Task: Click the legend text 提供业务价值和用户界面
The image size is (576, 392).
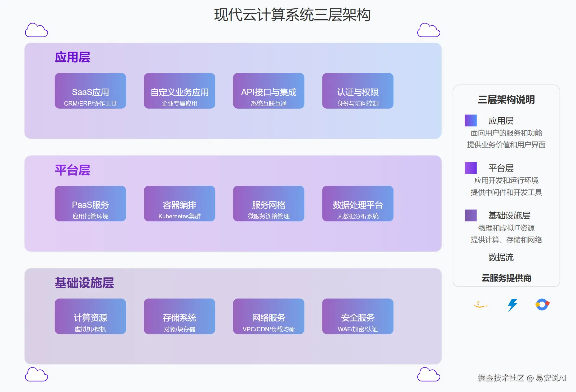Action: [506, 145]
